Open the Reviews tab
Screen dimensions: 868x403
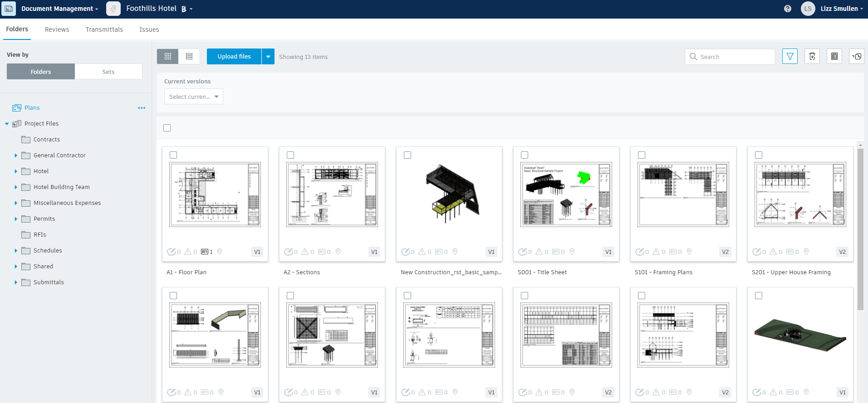tap(57, 29)
